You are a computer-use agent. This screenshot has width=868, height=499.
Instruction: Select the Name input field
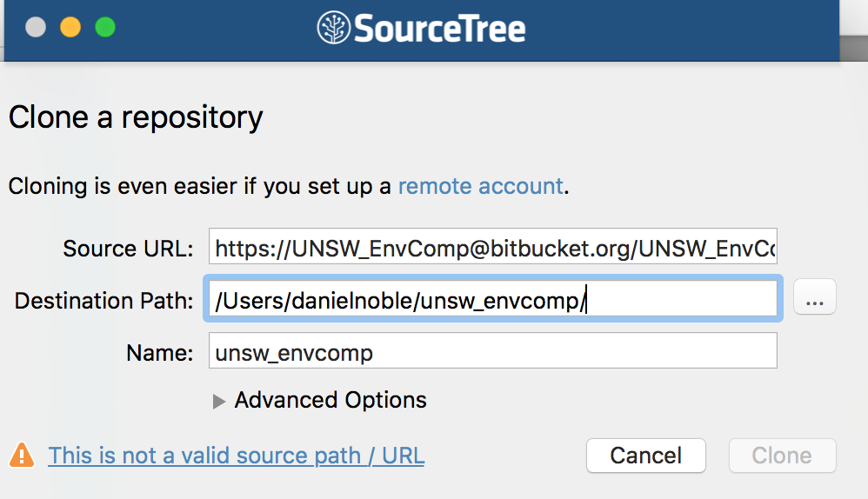point(492,353)
